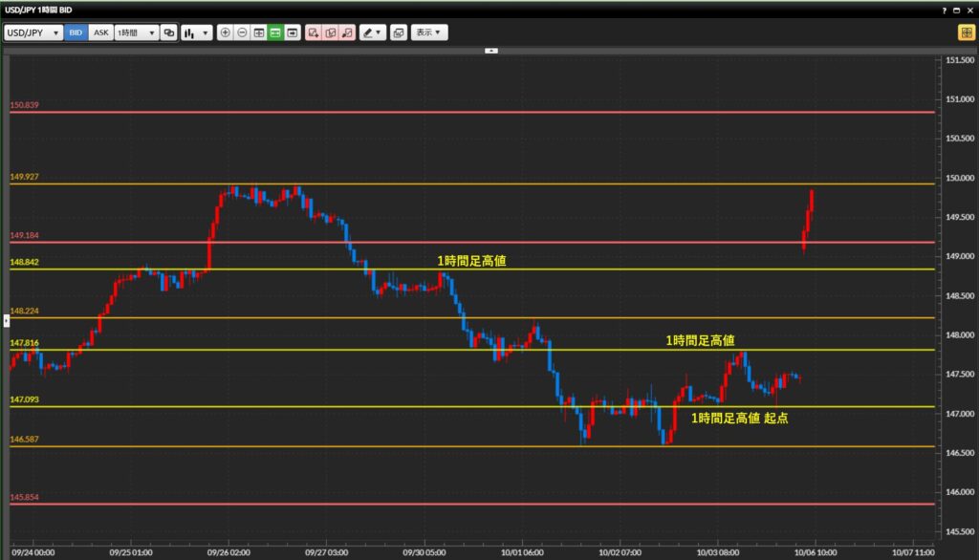Click the duplicate chart icon
This screenshot has height=560, width=979.
[x=332, y=32]
